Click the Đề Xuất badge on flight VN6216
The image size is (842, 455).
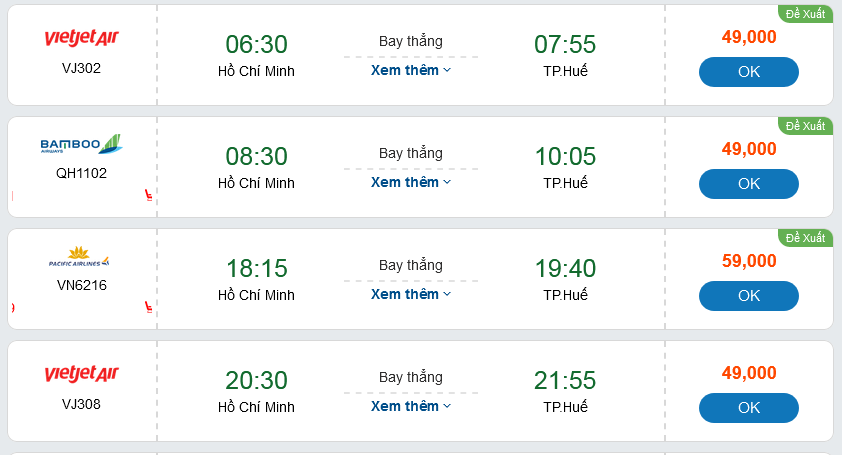pos(805,238)
